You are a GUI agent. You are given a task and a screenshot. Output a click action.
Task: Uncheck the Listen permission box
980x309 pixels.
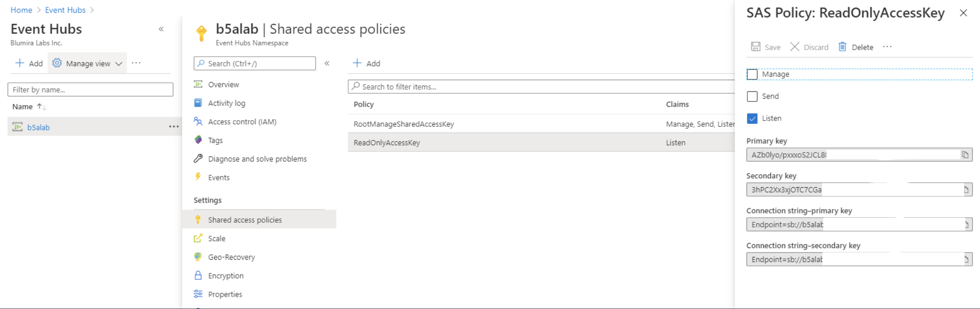752,118
